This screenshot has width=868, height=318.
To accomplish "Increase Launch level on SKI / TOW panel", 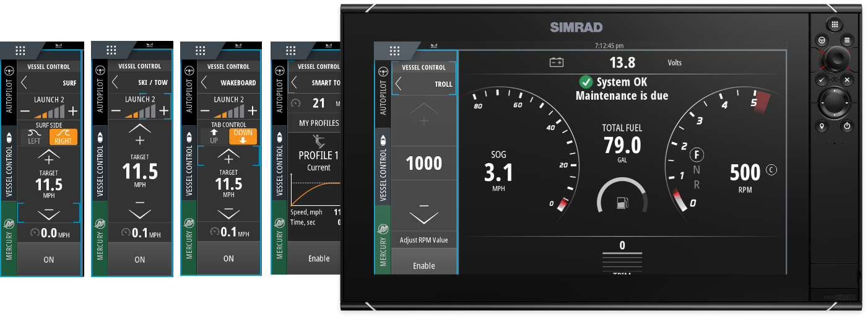I will pyautogui.click(x=163, y=112).
